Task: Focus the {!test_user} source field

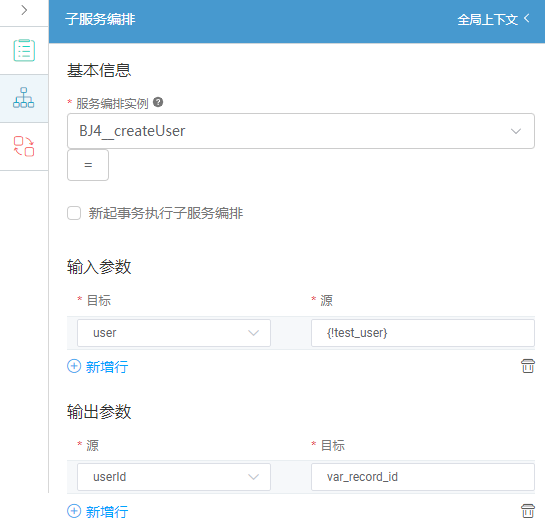Action: (423, 333)
